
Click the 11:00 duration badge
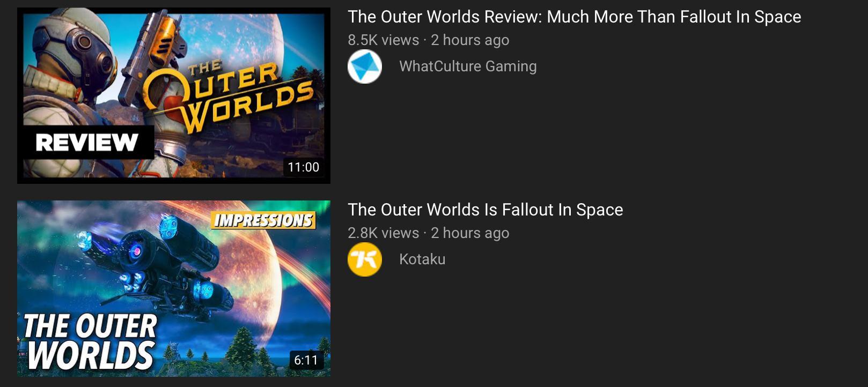pyautogui.click(x=304, y=167)
